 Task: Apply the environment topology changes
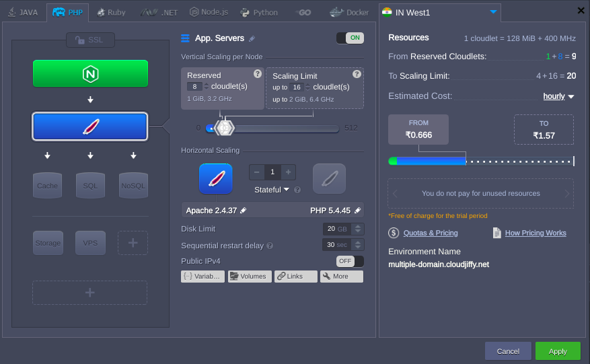558,351
